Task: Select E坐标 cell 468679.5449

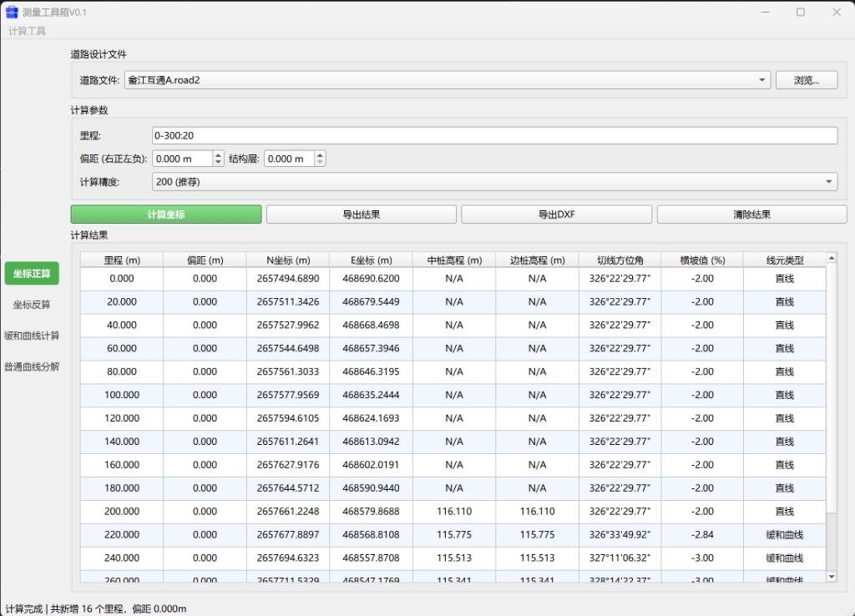Action: point(371,302)
